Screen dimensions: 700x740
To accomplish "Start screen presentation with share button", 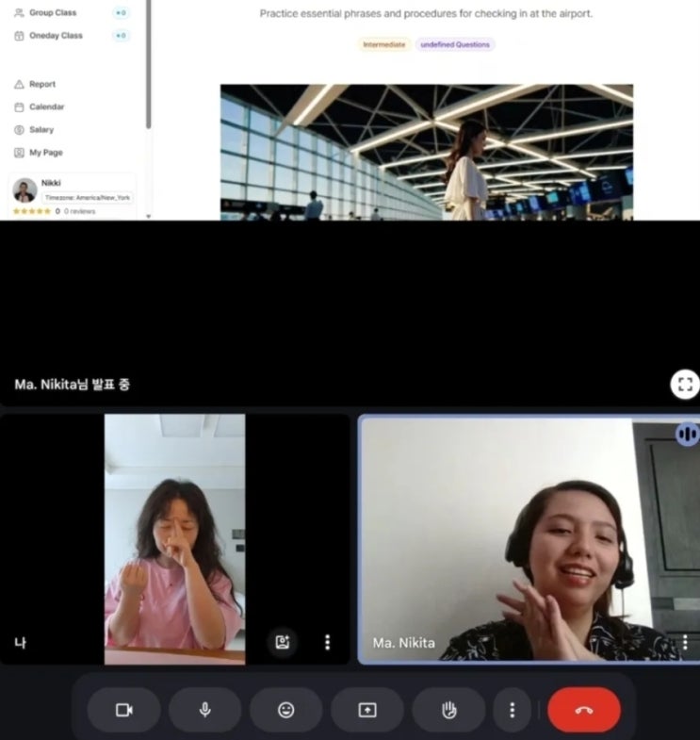I will point(367,709).
